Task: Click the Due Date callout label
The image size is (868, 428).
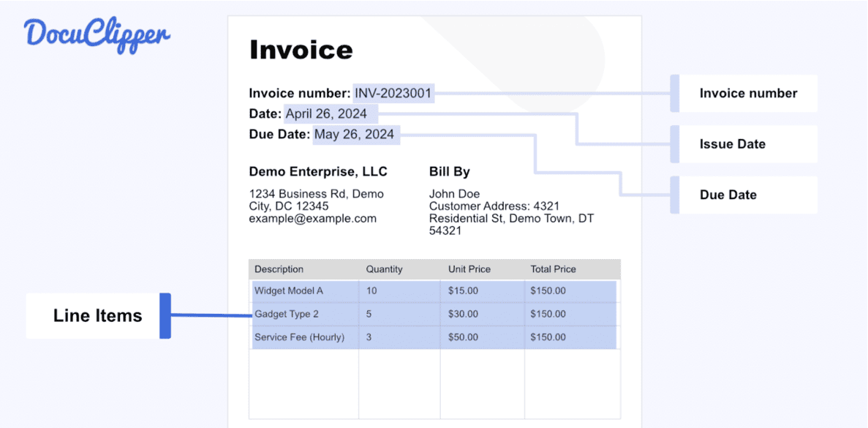Action: coord(728,195)
